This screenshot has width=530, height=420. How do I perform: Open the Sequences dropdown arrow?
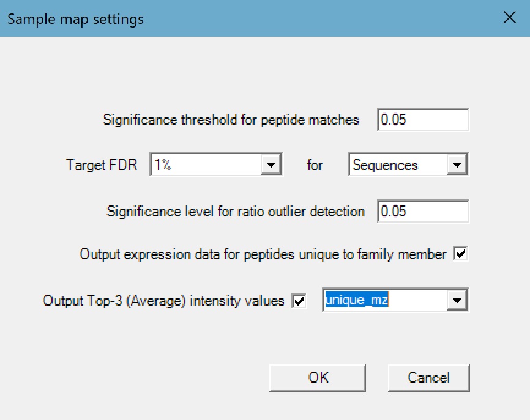(457, 165)
